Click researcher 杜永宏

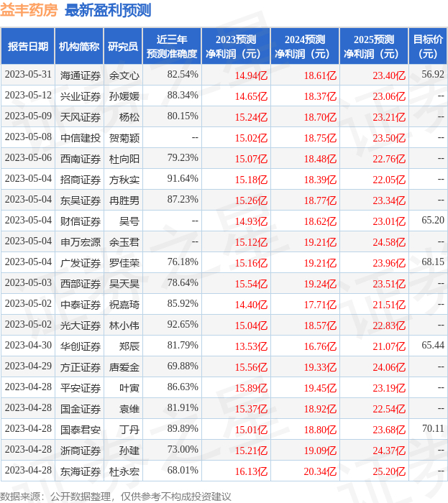pyautogui.click(x=124, y=471)
